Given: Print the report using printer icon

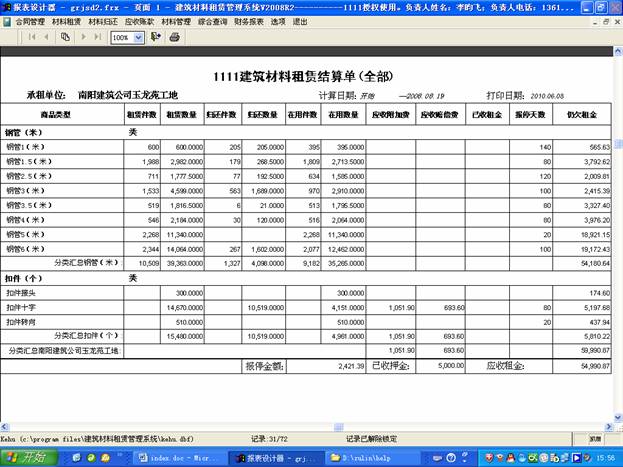Looking at the screenshot, I should click(x=174, y=37).
